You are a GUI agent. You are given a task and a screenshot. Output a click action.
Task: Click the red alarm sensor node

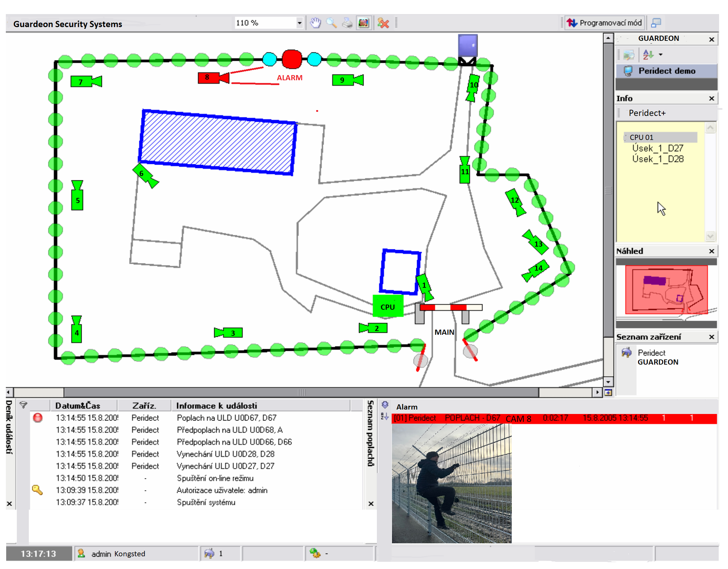click(292, 59)
